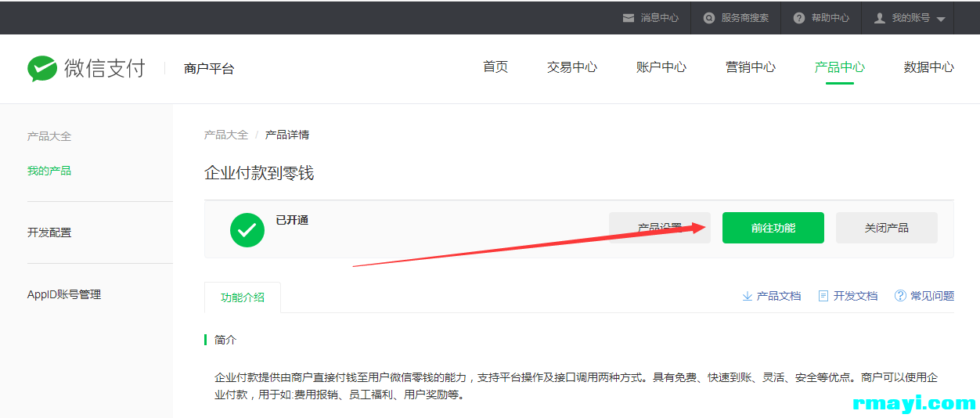The height and width of the screenshot is (418, 980).
Task: Click the 常见问题 question mark icon
Action: pyautogui.click(x=900, y=296)
